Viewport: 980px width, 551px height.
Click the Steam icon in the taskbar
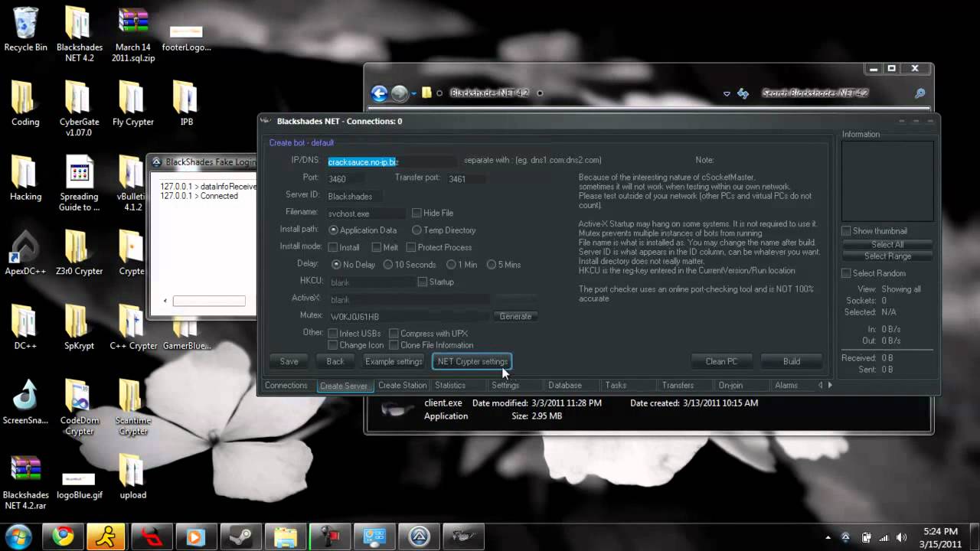tap(240, 536)
